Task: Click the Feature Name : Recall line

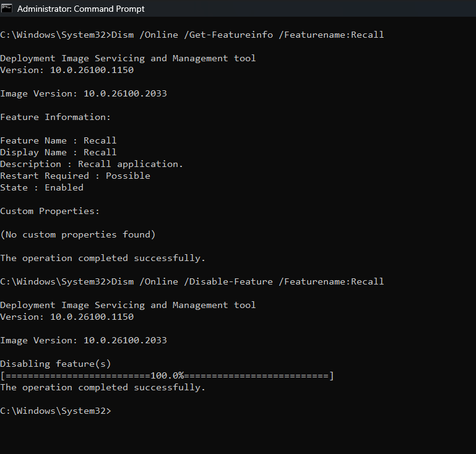Action: click(x=58, y=140)
